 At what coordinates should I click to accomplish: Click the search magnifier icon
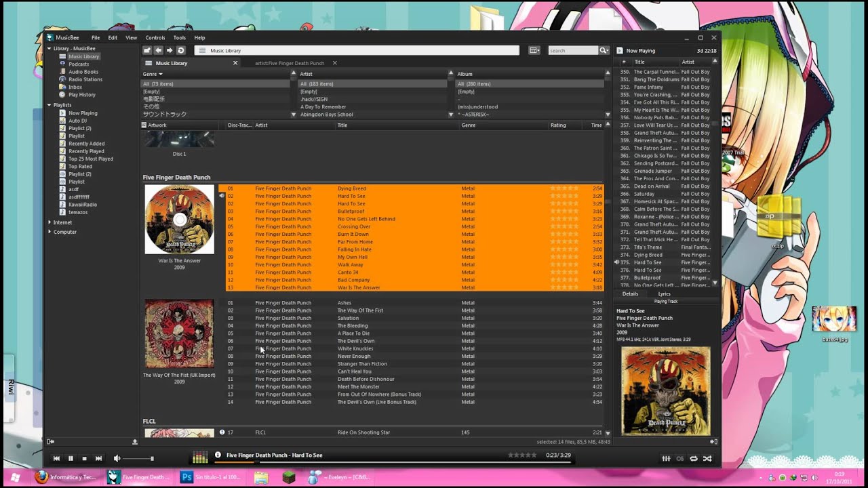[x=603, y=50]
